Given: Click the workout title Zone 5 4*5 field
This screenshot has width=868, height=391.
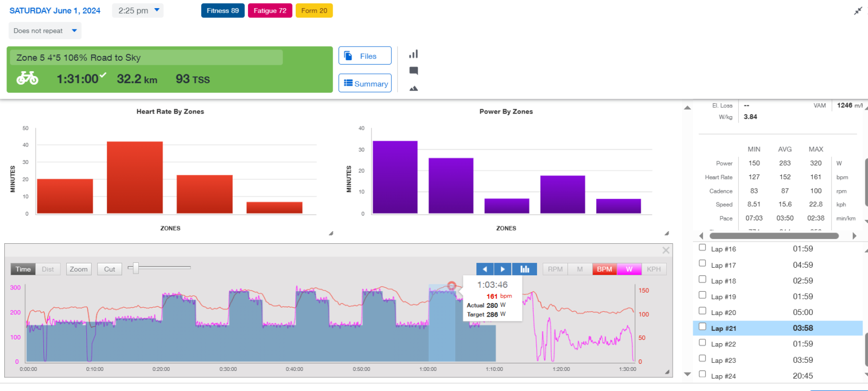Looking at the screenshot, I should (x=146, y=58).
